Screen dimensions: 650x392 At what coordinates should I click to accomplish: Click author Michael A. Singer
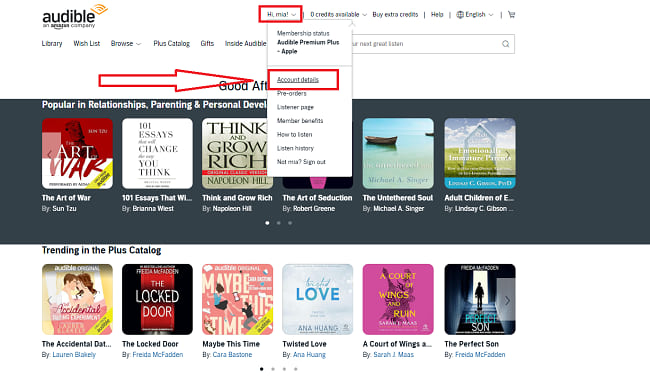click(x=398, y=209)
